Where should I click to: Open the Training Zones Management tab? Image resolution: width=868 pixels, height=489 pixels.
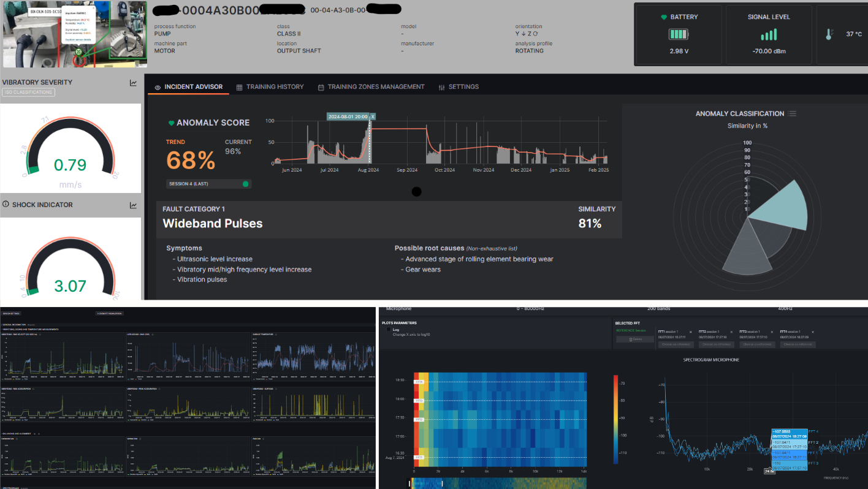click(x=371, y=87)
